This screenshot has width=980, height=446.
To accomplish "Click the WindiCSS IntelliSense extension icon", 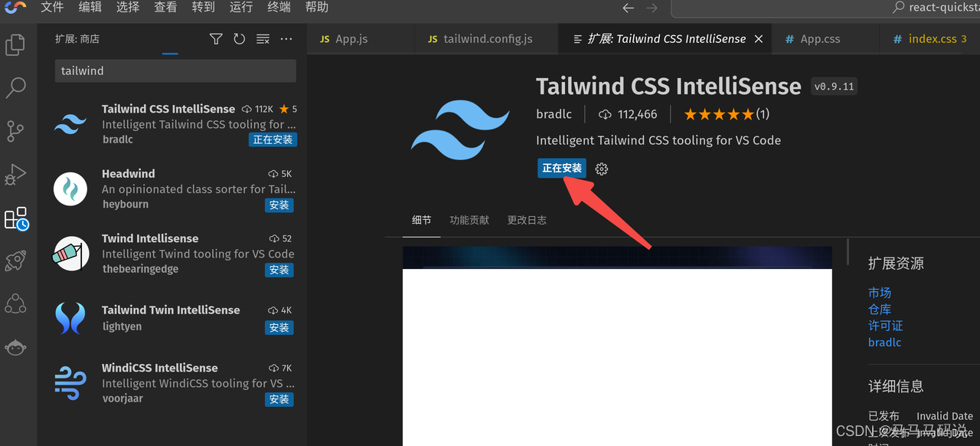I will click(70, 382).
